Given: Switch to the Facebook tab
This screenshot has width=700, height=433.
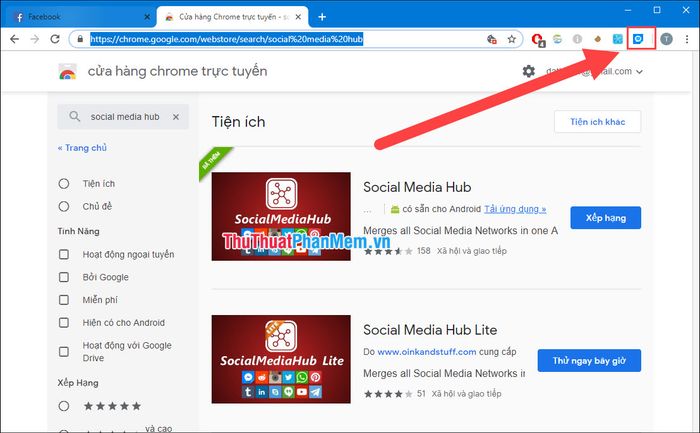Looking at the screenshot, I should pyautogui.click(x=79, y=17).
